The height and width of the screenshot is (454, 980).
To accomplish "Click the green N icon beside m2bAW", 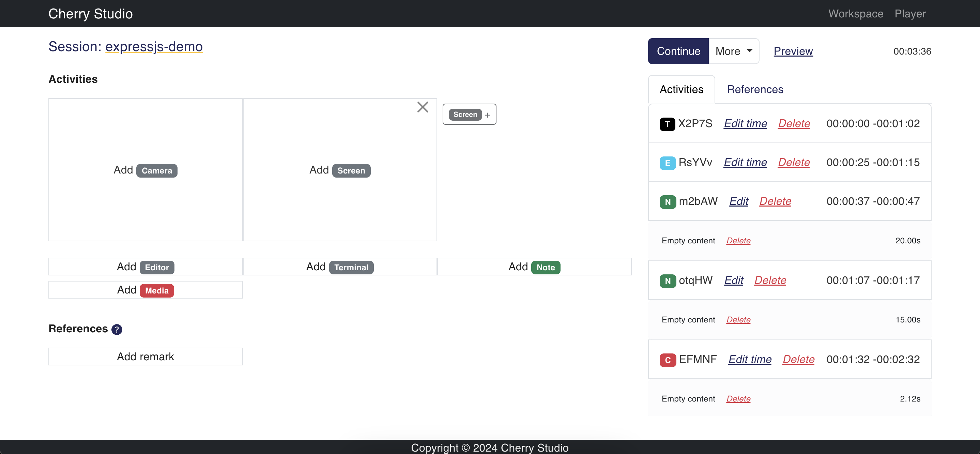I will (x=668, y=202).
